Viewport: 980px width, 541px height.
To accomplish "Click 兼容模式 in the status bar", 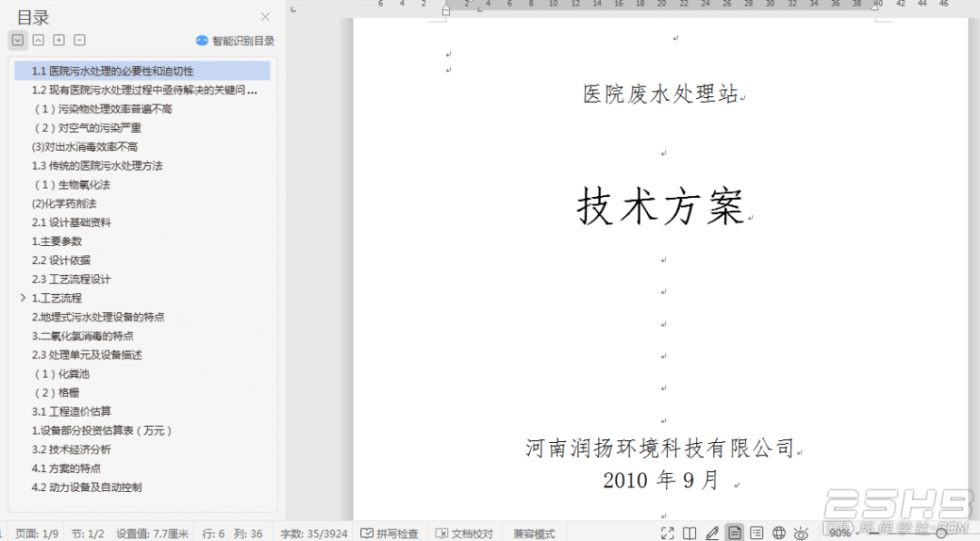I will pyautogui.click(x=534, y=534).
